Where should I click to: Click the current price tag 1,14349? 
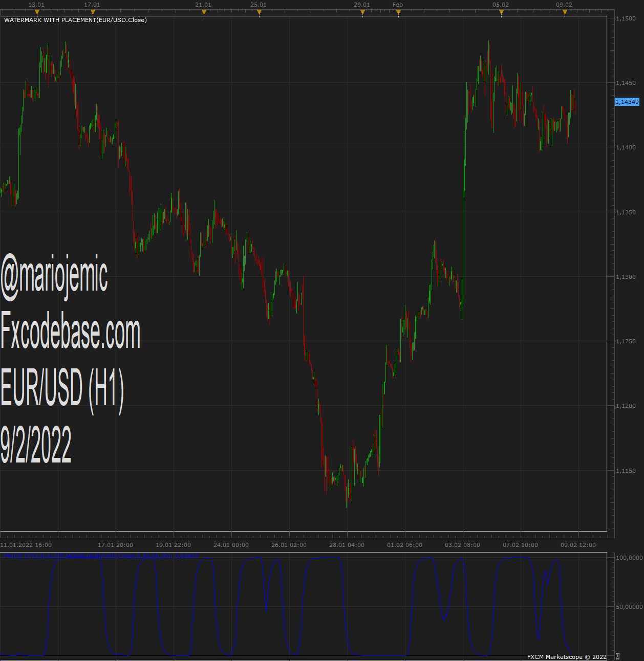click(627, 102)
